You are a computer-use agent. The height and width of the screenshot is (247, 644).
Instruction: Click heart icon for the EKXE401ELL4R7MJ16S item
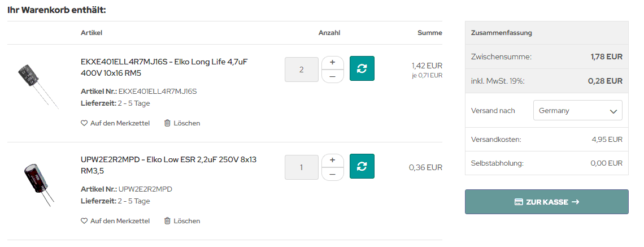click(x=84, y=123)
